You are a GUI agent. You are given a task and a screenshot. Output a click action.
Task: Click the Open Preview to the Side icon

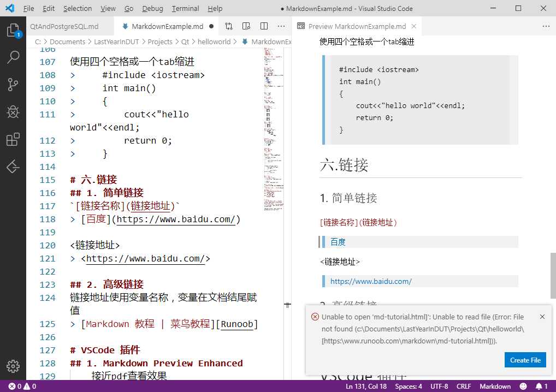coord(246,26)
